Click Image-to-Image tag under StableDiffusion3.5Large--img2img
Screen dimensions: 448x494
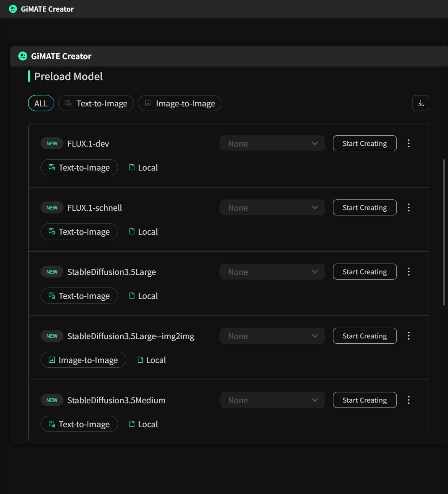83,360
